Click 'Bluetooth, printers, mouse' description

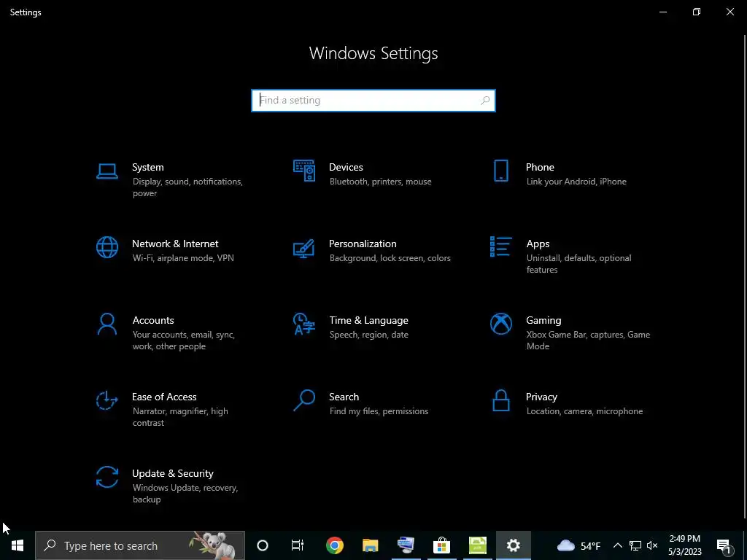(x=380, y=182)
